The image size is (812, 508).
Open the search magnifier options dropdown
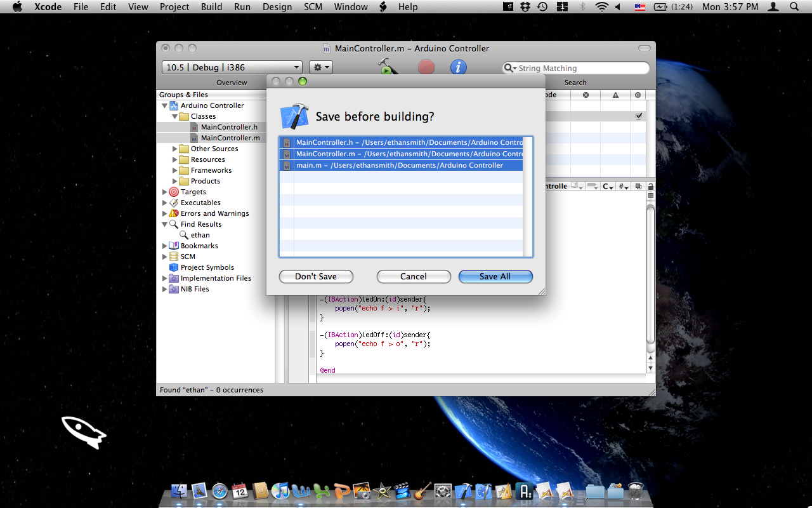click(x=510, y=68)
